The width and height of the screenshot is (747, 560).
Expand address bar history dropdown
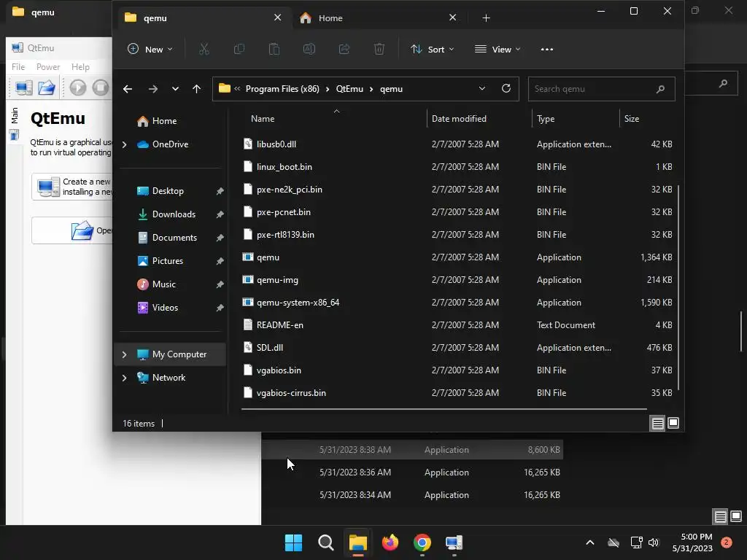[482, 88]
